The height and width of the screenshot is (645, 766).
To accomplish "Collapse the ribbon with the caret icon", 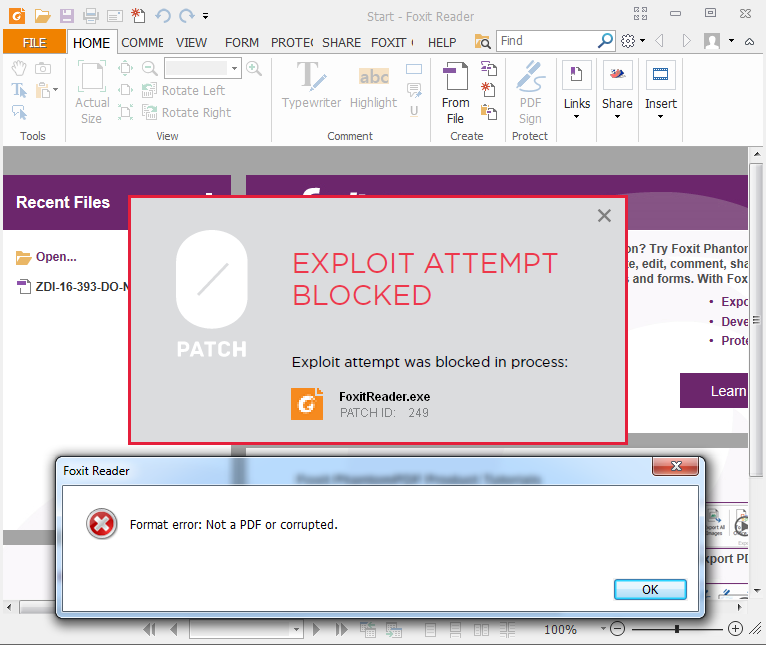I will pyautogui.click(x=749, y=42).
